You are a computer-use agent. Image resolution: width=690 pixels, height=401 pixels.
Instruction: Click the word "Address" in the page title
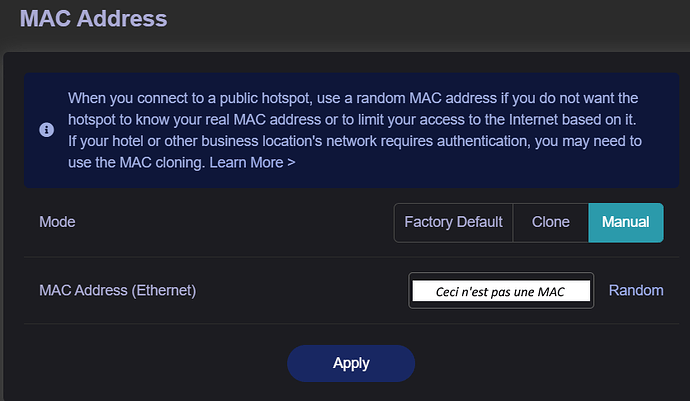(x=124, y=18)
